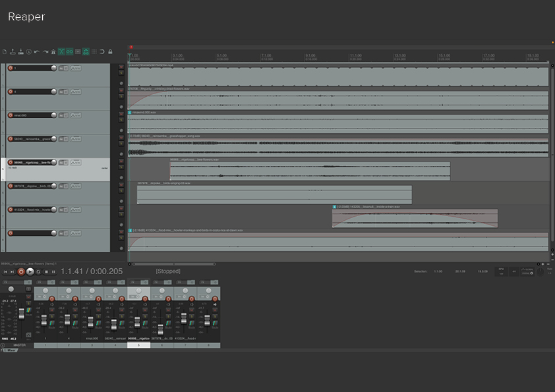Image resolution: width=555 pixels, height=392 pixels.
Task: Click the Redo arrow in toolbar
Action: click(x=45, y=51)
